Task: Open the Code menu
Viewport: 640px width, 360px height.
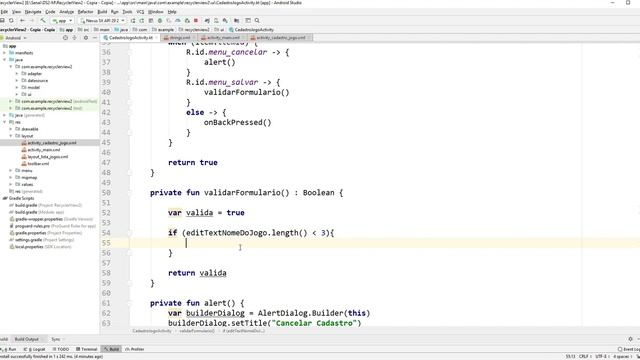Action: point(50,12)
